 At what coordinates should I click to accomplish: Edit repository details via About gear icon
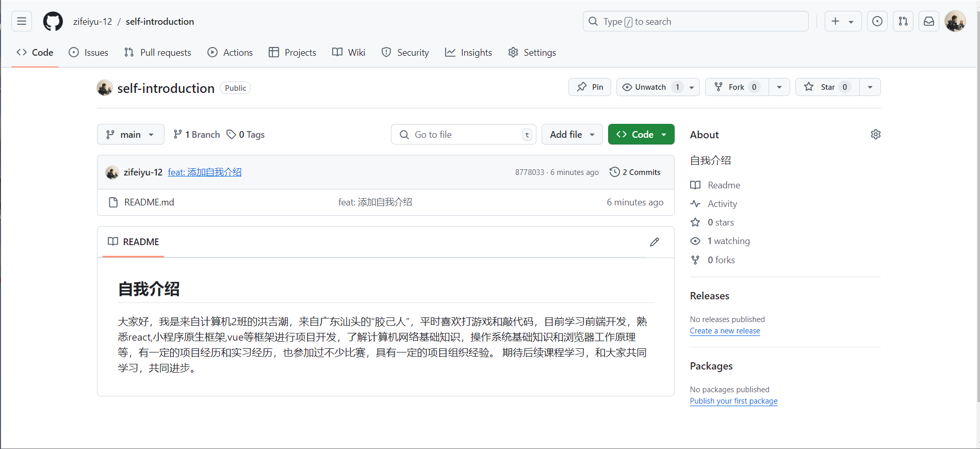[876, 134]
